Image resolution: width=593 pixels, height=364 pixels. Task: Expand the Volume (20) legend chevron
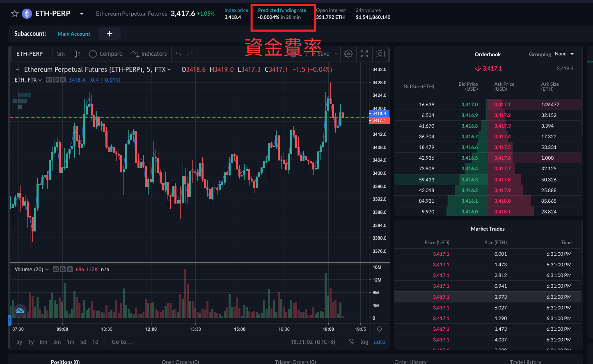[47, 269]
